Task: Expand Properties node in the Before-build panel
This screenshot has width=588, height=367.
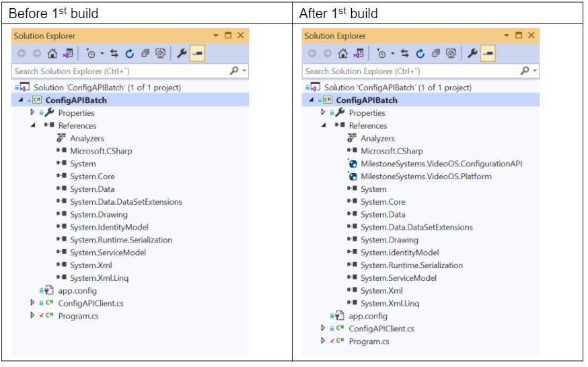Action: pos(32,112)
